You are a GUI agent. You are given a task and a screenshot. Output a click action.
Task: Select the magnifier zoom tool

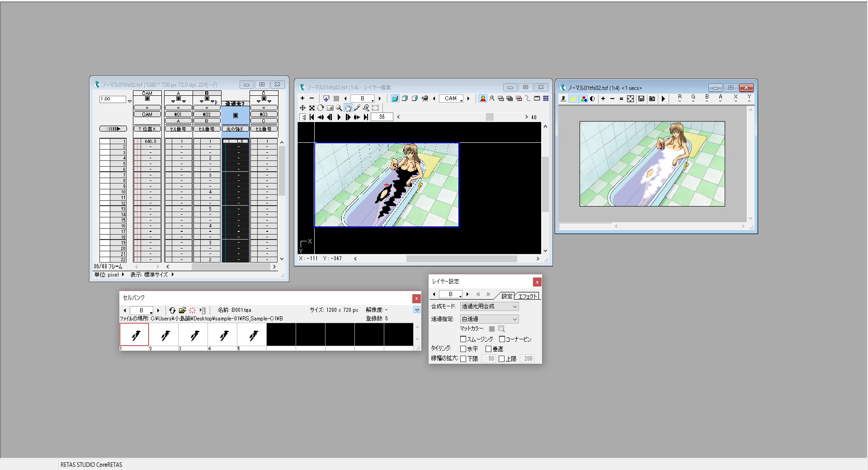(339, 108)
